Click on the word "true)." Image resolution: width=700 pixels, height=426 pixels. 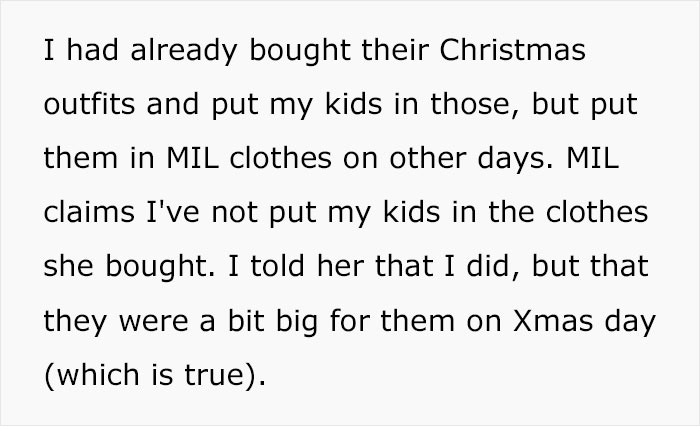pos(225,374)
